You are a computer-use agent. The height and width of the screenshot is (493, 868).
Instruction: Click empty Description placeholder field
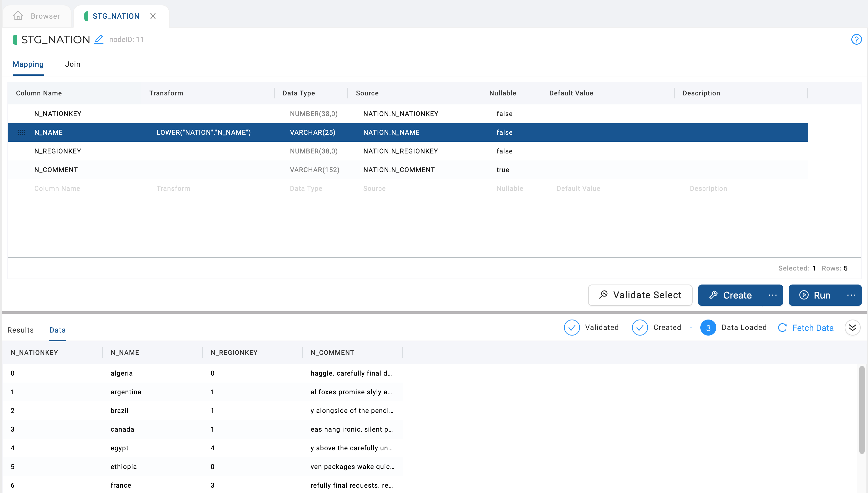pos(708,188)
